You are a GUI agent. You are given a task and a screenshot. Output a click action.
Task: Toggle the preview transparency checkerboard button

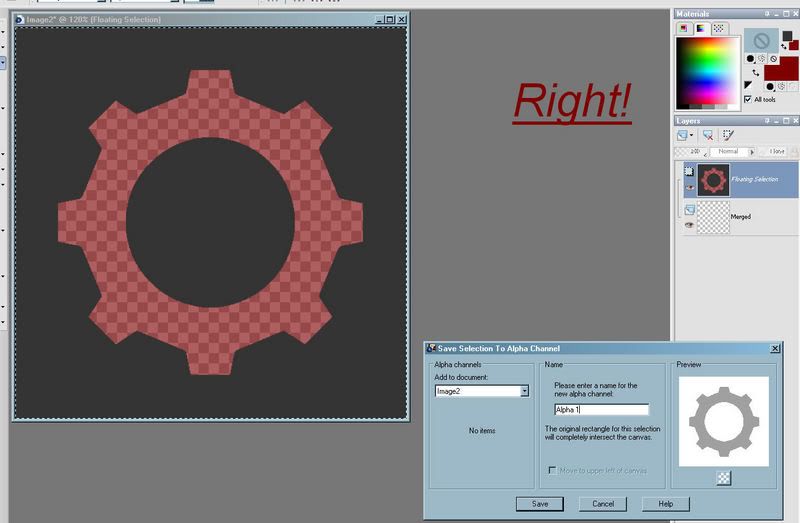pos(723,478)
